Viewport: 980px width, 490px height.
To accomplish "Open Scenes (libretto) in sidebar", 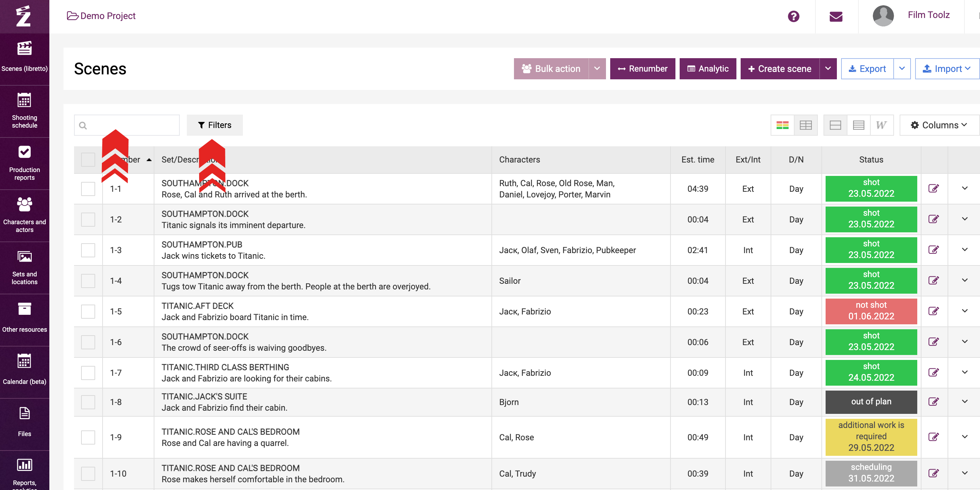I will coord(24,57).
